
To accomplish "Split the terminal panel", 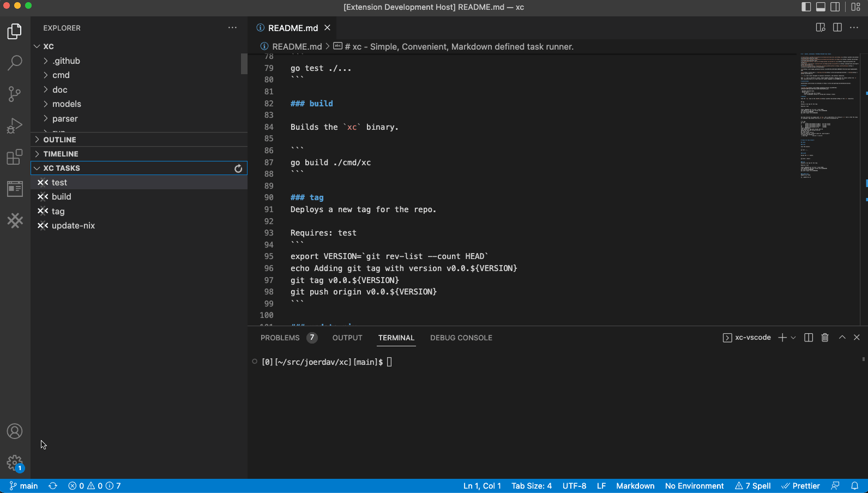I will coord(809,338).
